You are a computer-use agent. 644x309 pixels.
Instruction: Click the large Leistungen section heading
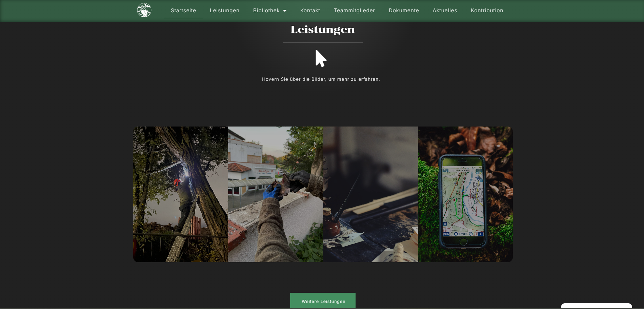323,30
